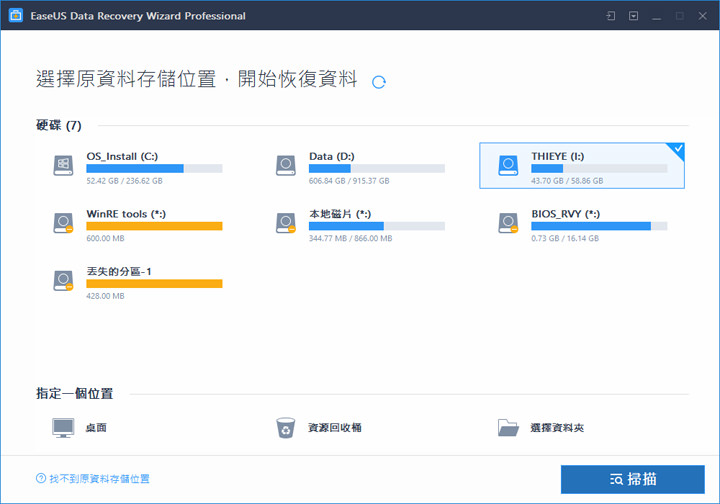The width and height of the screenshot is (720, 504).
Task: Click the 硬碟 (7) section header
Action: click(x=59, y=126)
